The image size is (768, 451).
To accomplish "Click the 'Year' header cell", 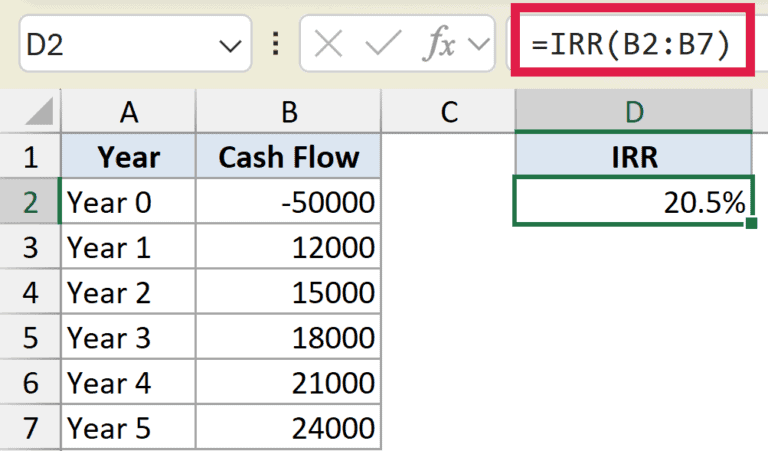I will pyautogui.click(x=128, y=156).
